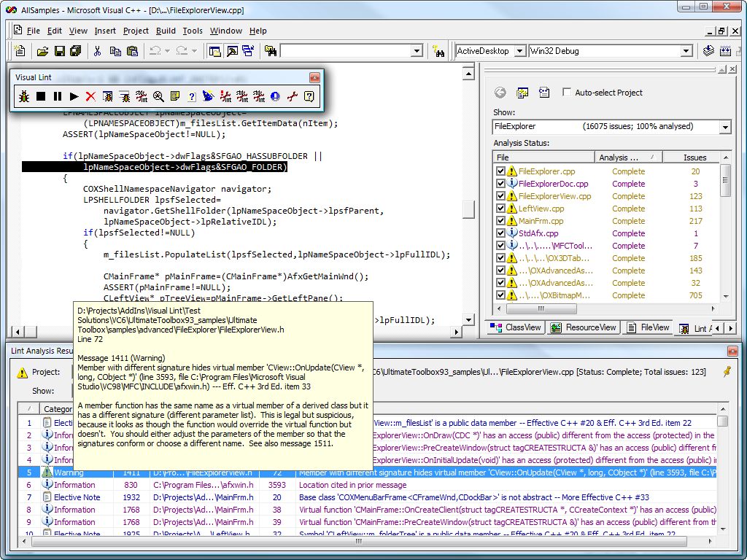Click the magnifier icon in Visual Lint toolbar

tap(158, 96)
